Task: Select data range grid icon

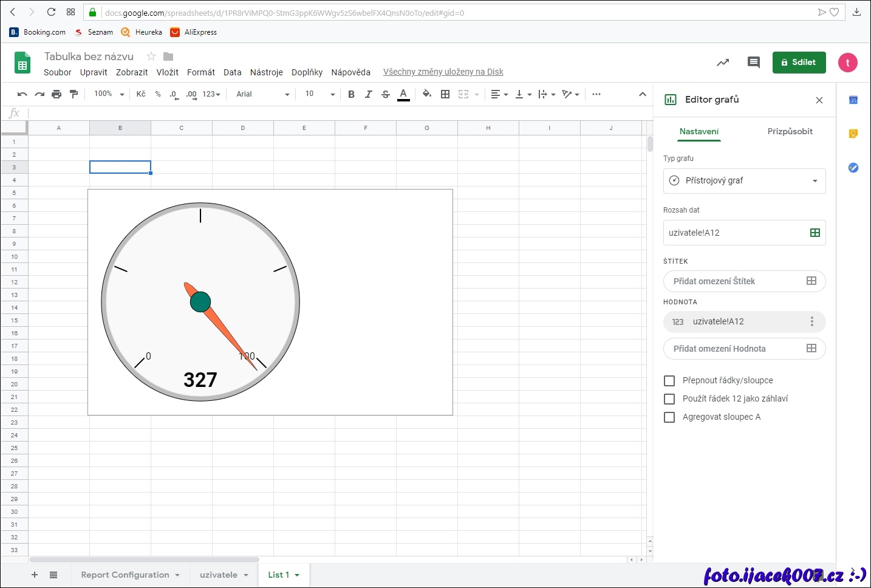Action: coord(815,233)
